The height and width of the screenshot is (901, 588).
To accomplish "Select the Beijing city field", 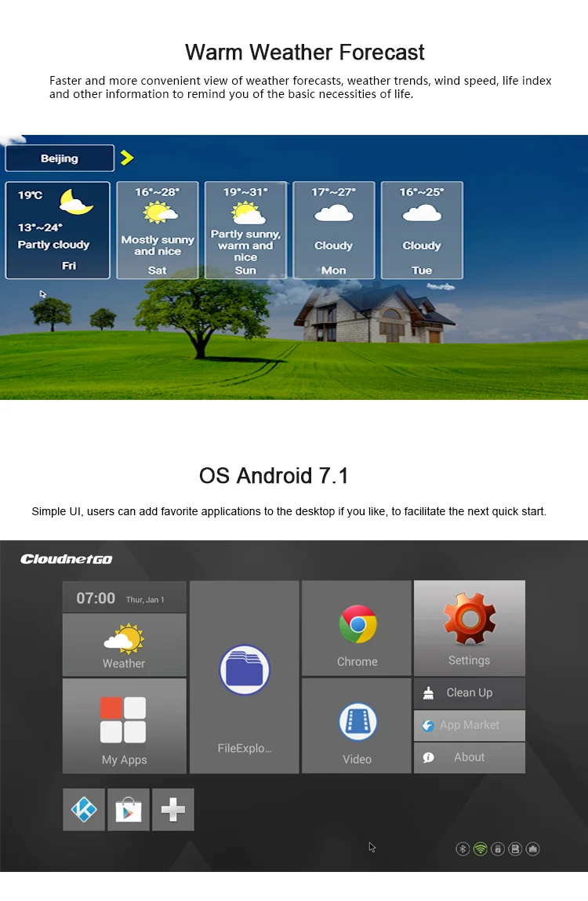I will [x=60, y=158].
